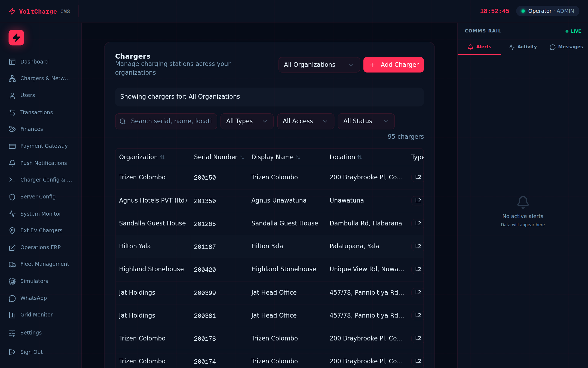Click the Sign Out exit icon
The width and height of the screenshot is (588, 368).
(12, 352)
